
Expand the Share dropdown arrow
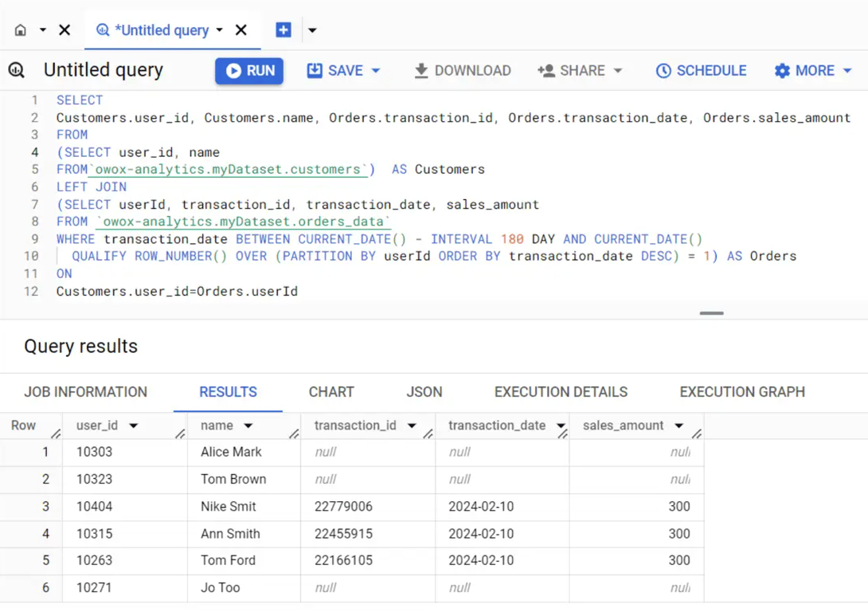[618, 71]
